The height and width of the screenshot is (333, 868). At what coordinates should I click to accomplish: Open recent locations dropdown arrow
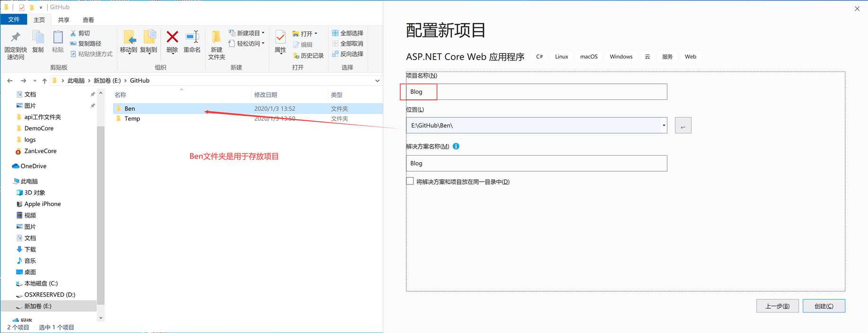click(x=35, y=81)
